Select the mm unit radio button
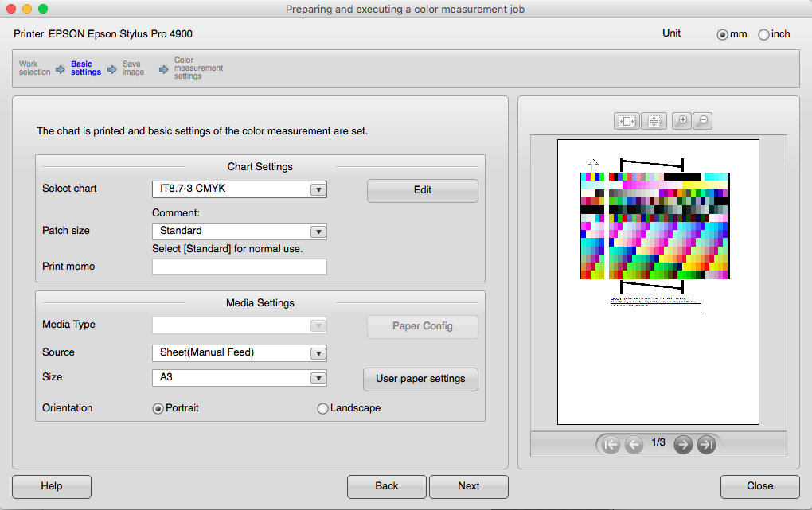Screen dimensions: 812x510 722,35
